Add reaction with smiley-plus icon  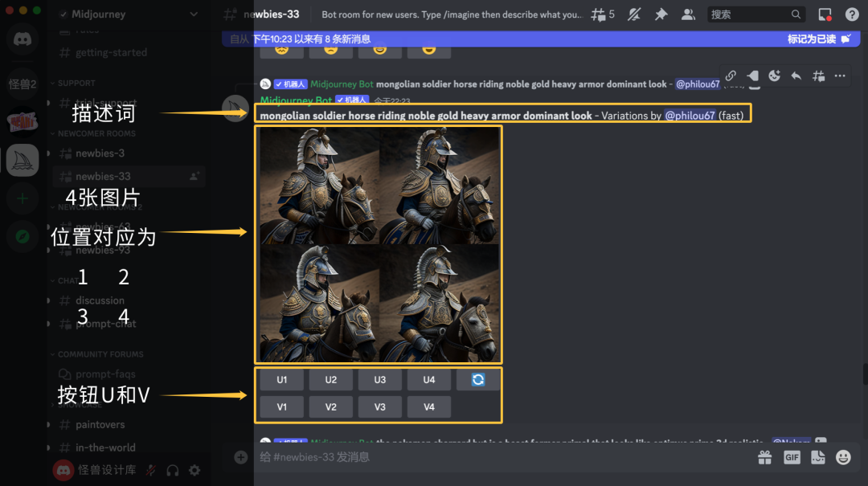click(x=775, y=76)
